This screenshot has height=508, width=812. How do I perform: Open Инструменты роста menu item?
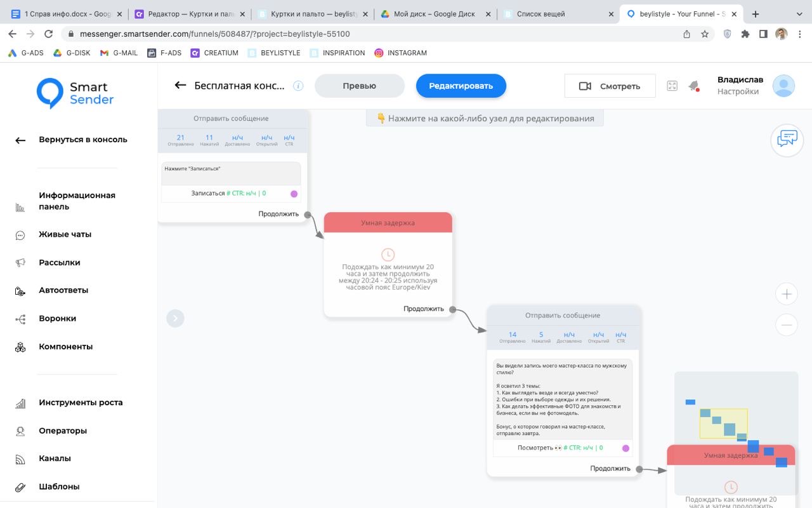[81, 403]
